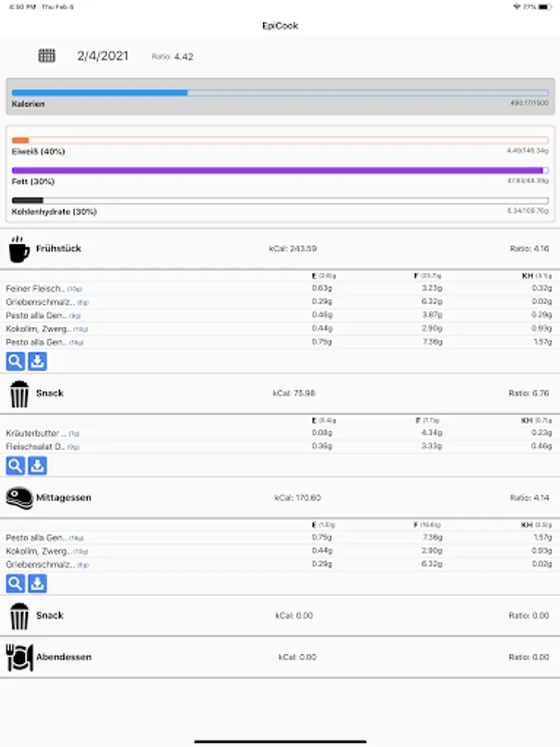Select Frühstück 'Pesto alla Gen..' row with 1.57g KH
Screen dimensions: 560x747
click(x=280, y=342)
